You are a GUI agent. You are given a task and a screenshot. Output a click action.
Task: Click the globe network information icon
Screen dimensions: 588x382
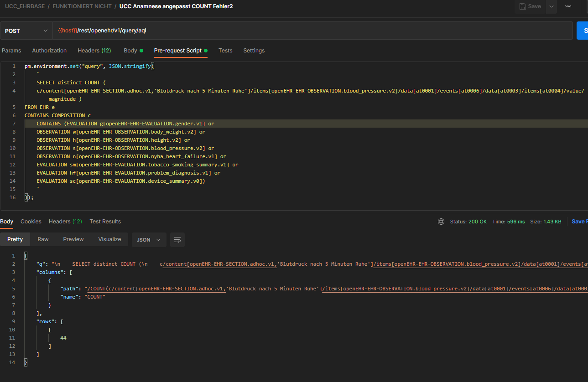tap(441, 221)
